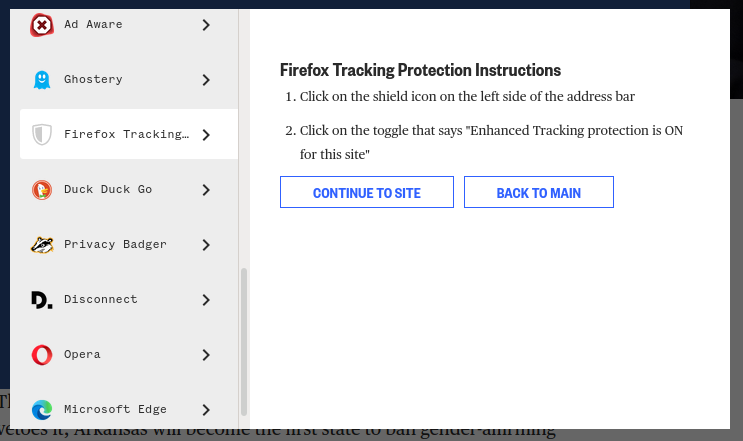The image size is (743, 441).
Task: Click the Privacy Badger icon
Action: tap(42, 245)
